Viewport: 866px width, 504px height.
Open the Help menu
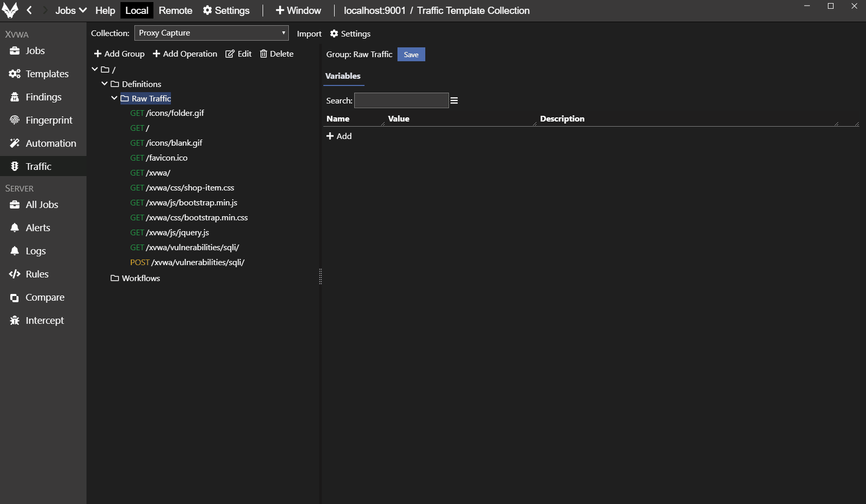point(105,10)
